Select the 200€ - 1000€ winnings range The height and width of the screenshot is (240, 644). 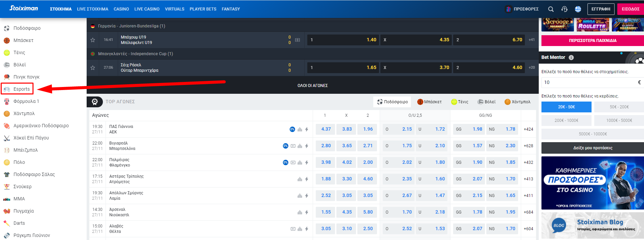click(x=567, y=121)
